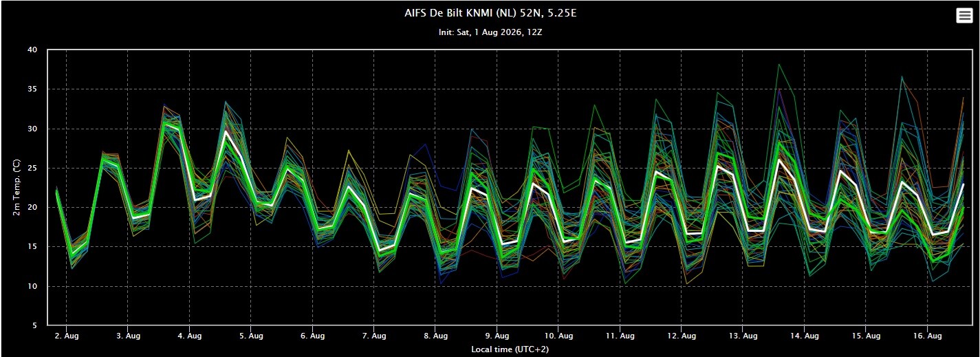Open the chart context menu hamburger icon
Viewport: 980px width, 357px height.
pyautogui.click(x=964, y=16)
